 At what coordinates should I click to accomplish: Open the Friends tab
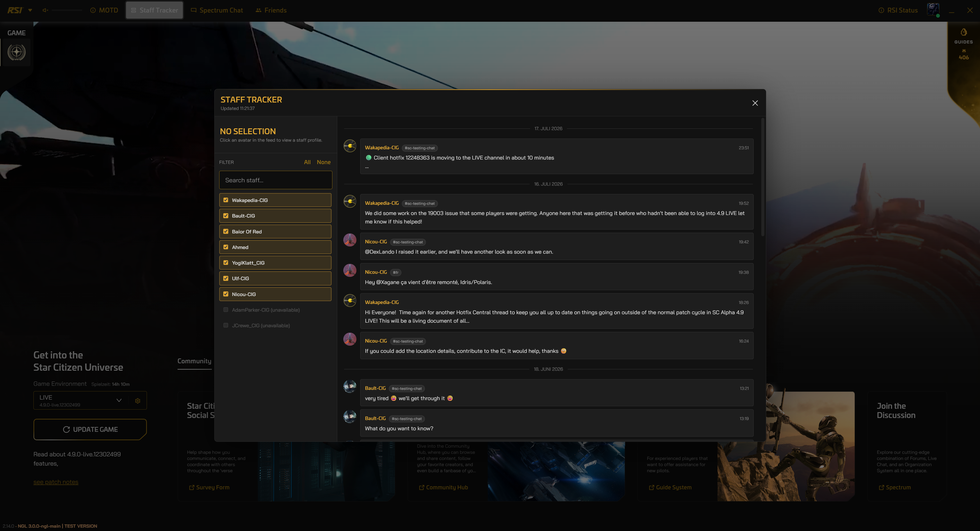271,10
